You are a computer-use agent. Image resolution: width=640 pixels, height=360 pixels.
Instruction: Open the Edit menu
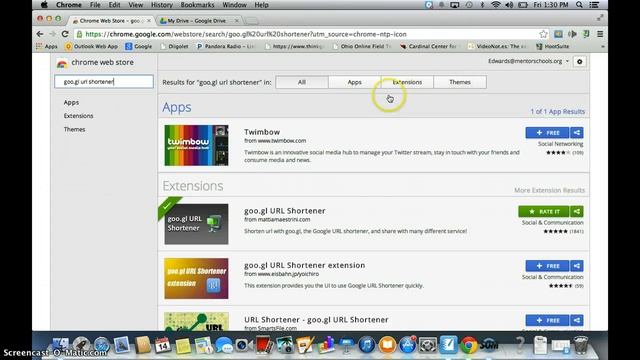pos(114,5)
